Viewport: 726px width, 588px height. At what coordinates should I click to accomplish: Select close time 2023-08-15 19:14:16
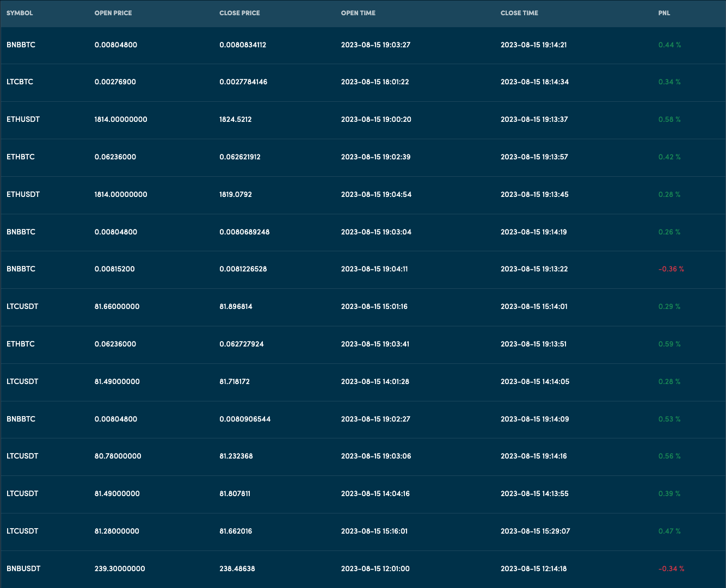click(x=534, y=456)
